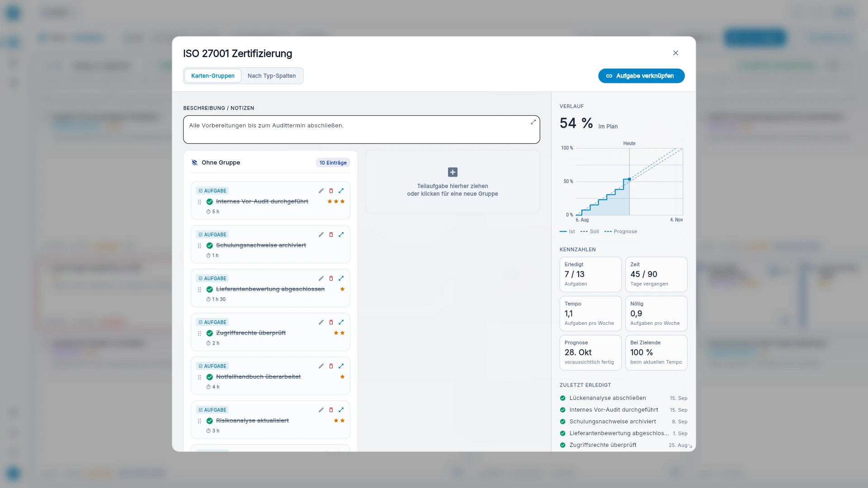
Task: Open Lieferantenbewertung abgeschlossen with expand arrows icon
Action: [341, 278]
